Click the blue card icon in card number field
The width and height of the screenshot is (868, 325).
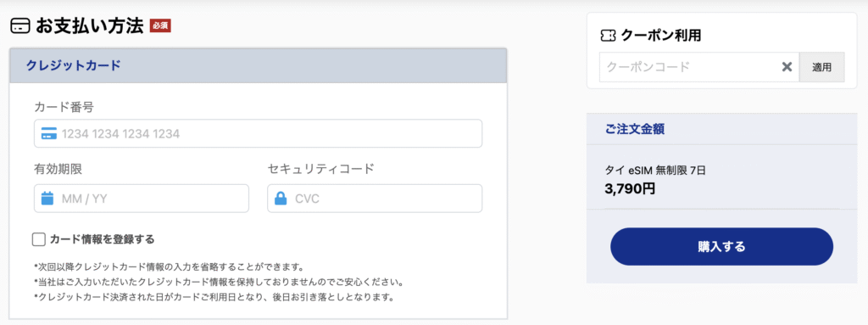click(x=48, y=134)
